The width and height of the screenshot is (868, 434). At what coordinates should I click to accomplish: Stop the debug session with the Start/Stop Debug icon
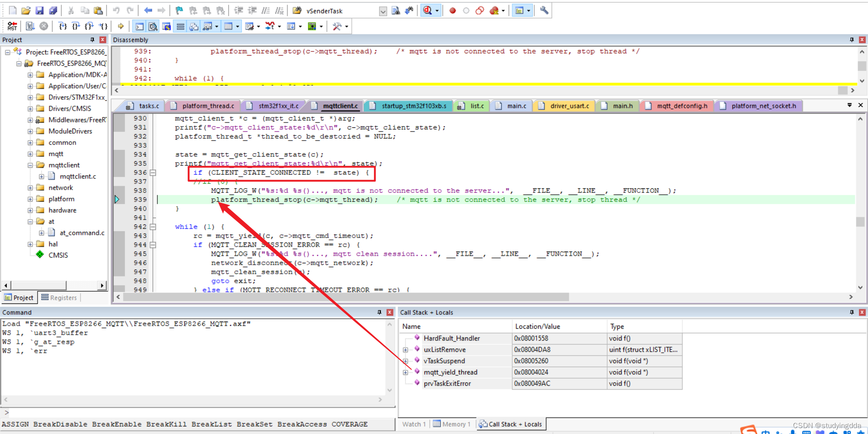[428, 10]
